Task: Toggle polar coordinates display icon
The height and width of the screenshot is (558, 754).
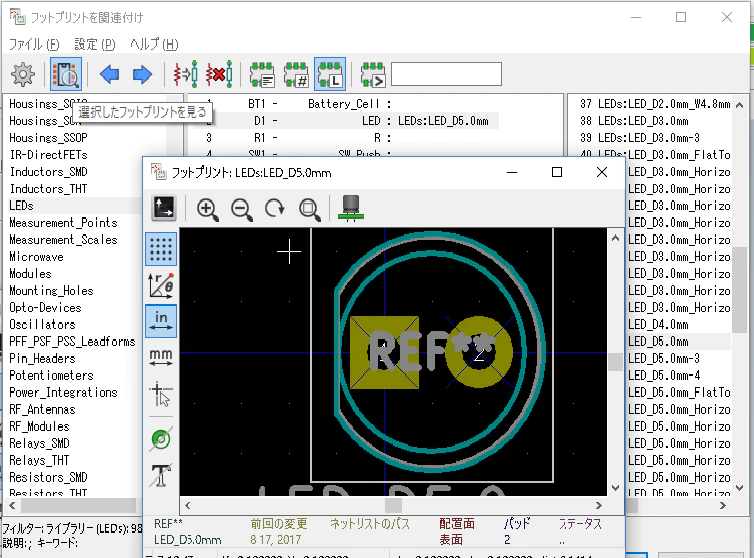Action: tap(161, 285)
